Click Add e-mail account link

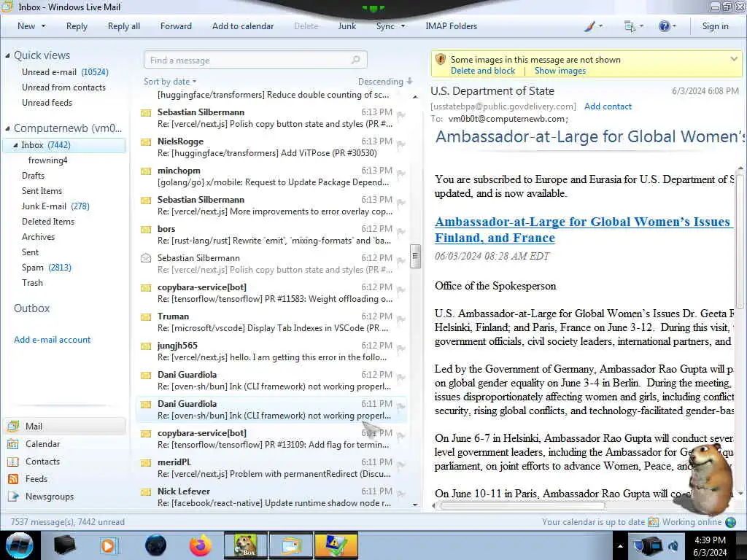tap(52, 340)
